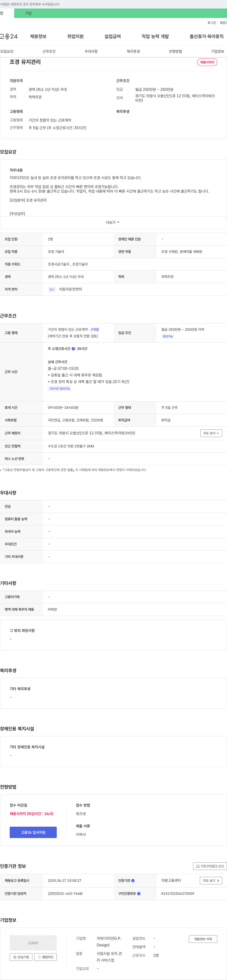Add company to favorites with 관심기업
Screen dimensions: 227x980
click(21, 957)
